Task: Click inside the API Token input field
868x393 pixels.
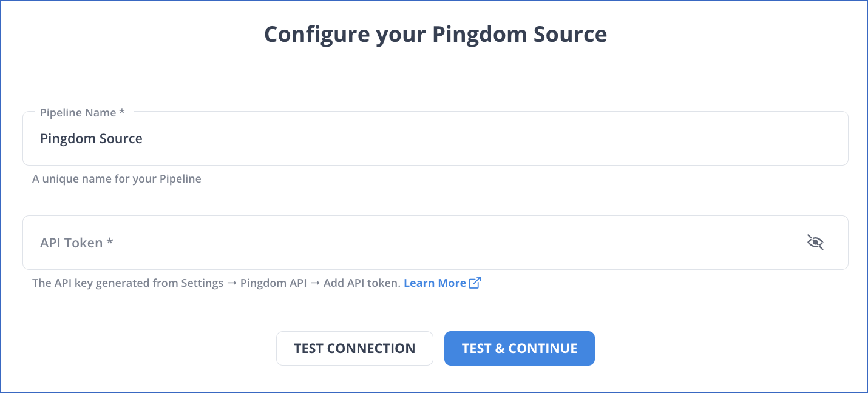Action: (364, 243)
